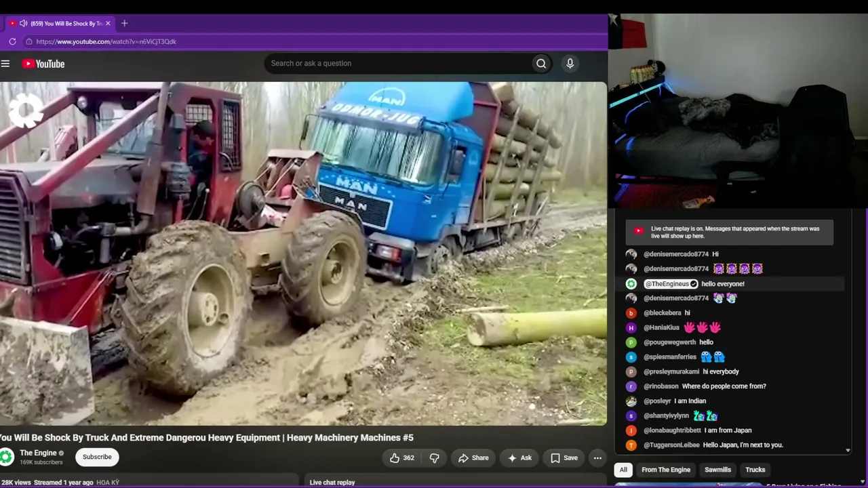Click the message 'I am from Japan'
The image size is (868, 488).
(x=728, y=430)
